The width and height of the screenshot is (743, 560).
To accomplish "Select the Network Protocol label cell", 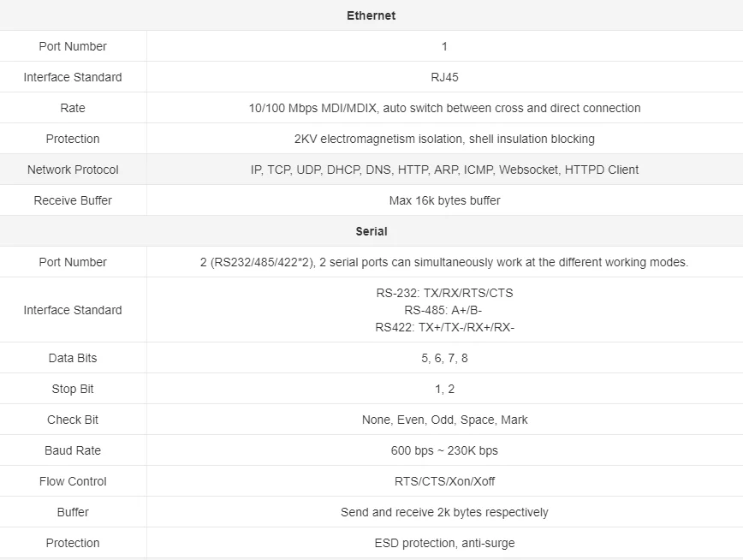I will 73,170.
